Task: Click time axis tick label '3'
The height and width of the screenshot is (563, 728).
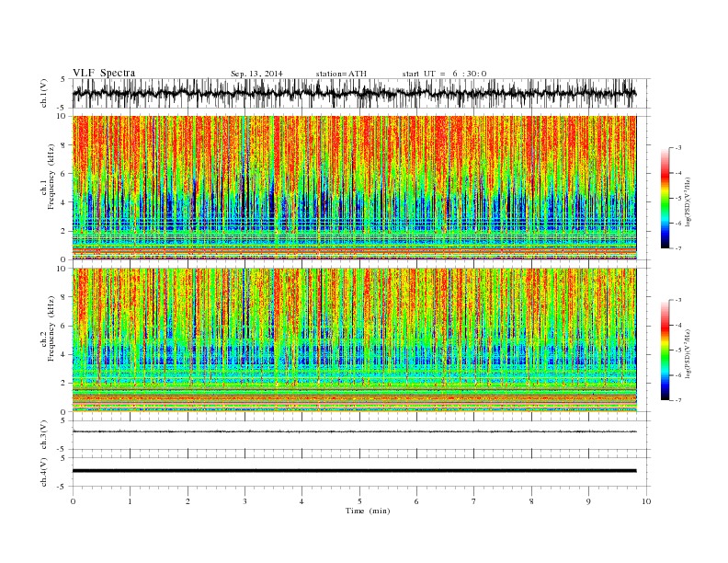Action: [245, 501]
